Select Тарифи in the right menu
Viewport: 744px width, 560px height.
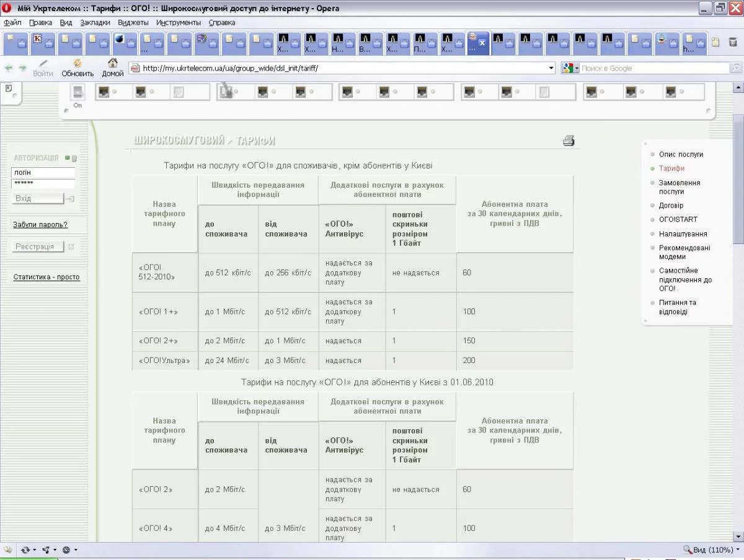click(x=671, y=168)
